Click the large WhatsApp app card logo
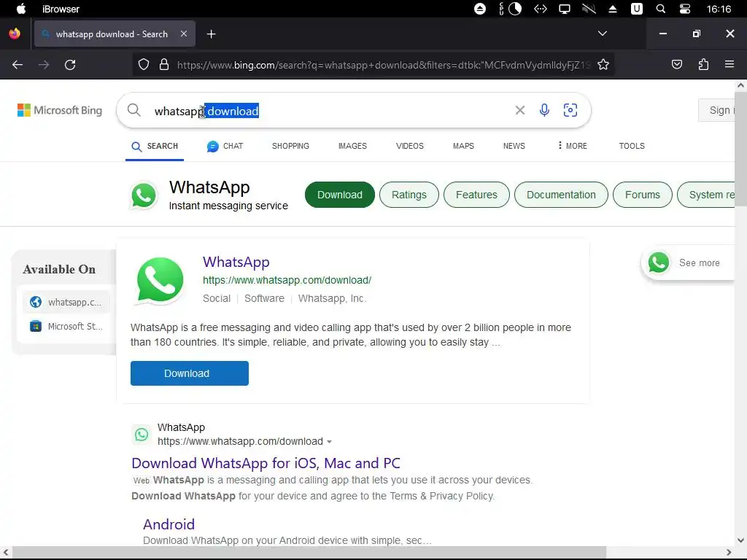747x560 pixels. point(160,281)
